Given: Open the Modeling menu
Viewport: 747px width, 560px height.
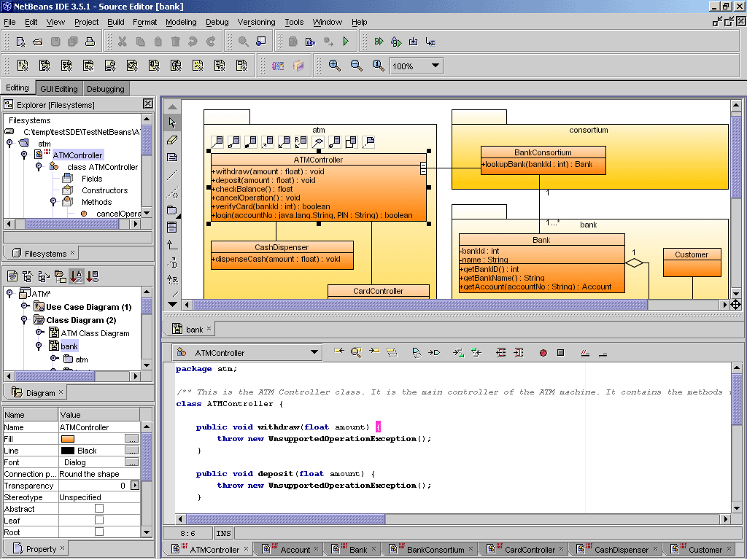Looking at the screenshot, I should click(181, 22).
